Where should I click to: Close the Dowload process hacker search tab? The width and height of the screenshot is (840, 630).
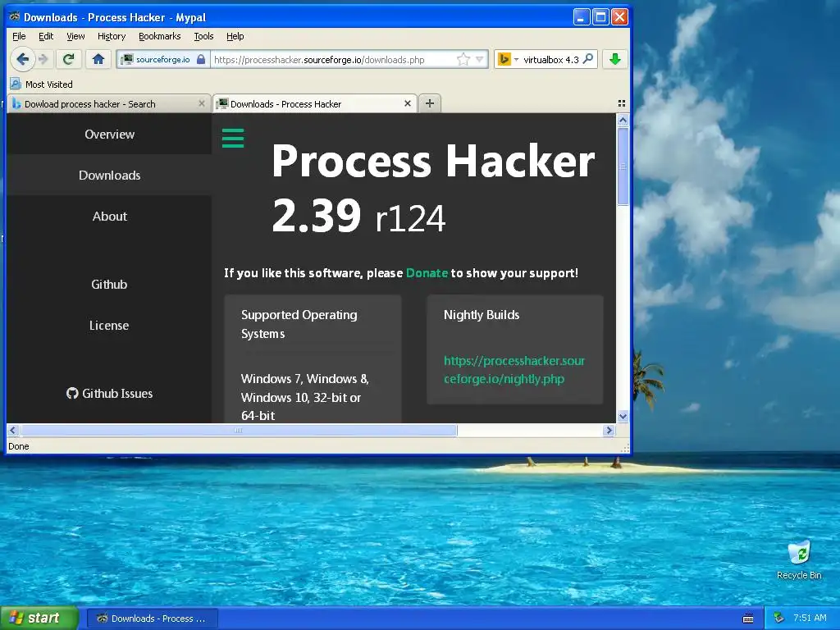[x=202, y=103]
